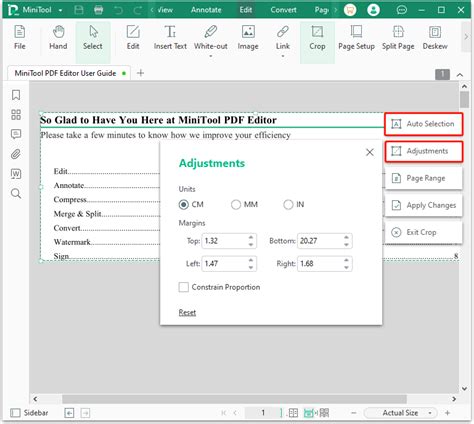This screenshot has height=424, width=474.
Task: Click the Word conversion sidebar icon
Action: click(x=16, y=174)
